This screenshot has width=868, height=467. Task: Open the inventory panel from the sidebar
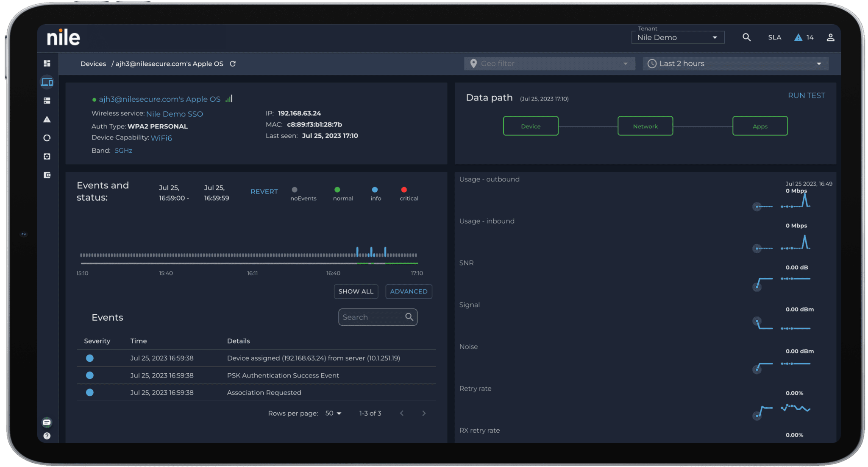(x=47, y=101)
